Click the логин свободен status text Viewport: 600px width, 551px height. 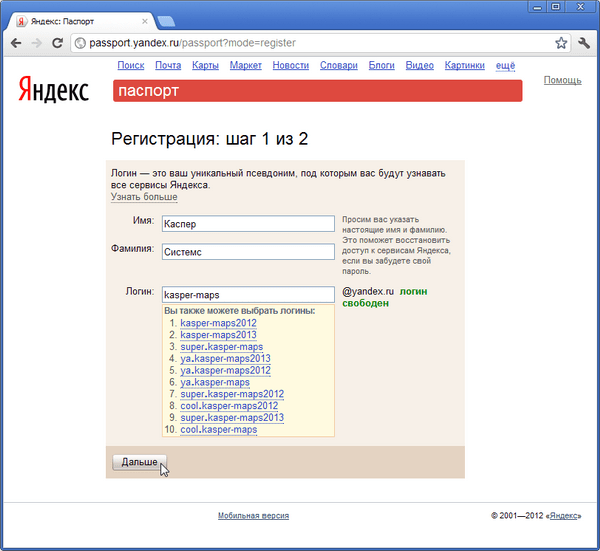click(x=385, y=297)
